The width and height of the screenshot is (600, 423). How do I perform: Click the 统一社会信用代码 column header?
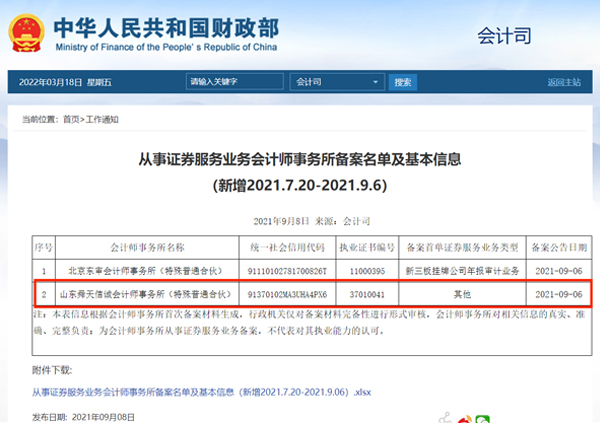tap(287, 248)
